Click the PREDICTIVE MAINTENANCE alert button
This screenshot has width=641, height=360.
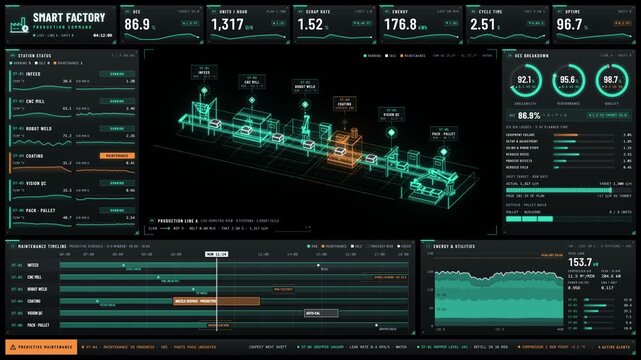click(x=41, y=347)
